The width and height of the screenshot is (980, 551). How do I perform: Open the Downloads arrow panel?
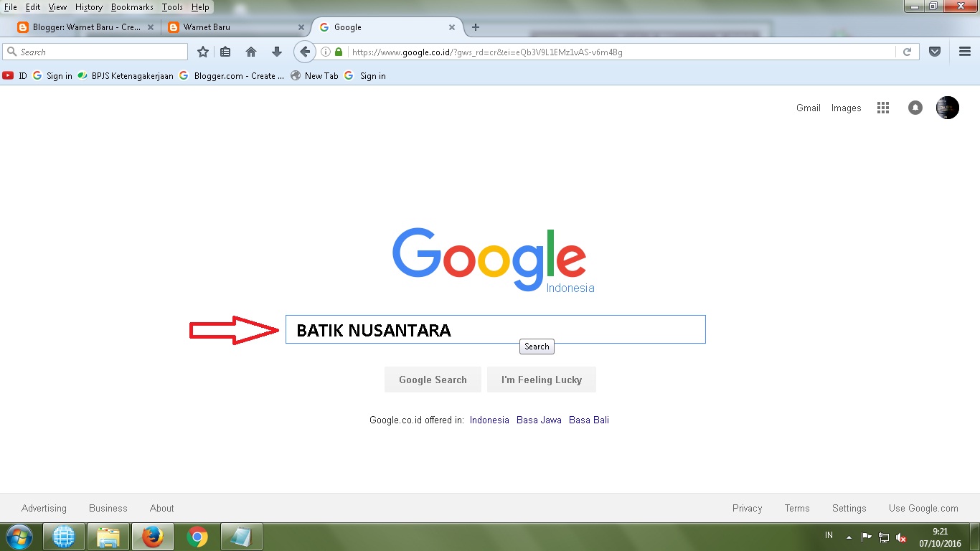click(277, 52)
